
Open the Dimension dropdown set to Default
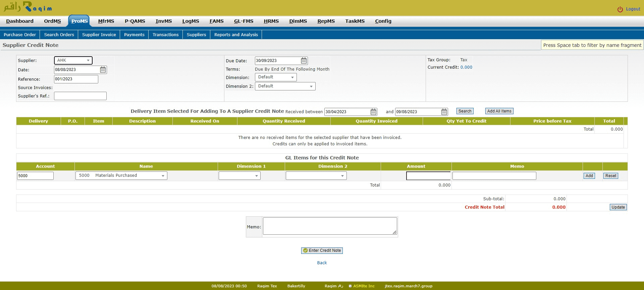coord(276,77)
